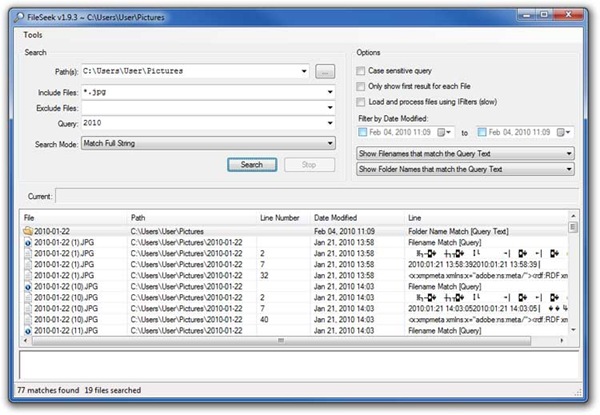Click the vertical scrollbar thumb in results

pos(573,227)
